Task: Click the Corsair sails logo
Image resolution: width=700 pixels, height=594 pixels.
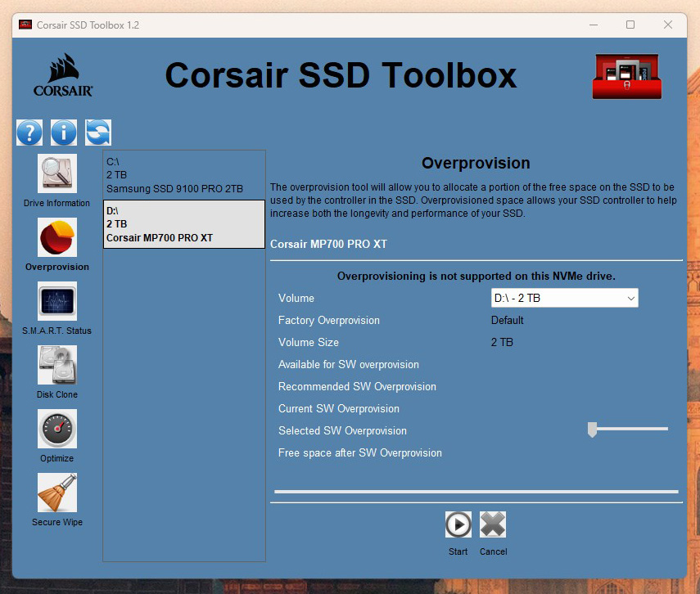Action: (63, 75)
